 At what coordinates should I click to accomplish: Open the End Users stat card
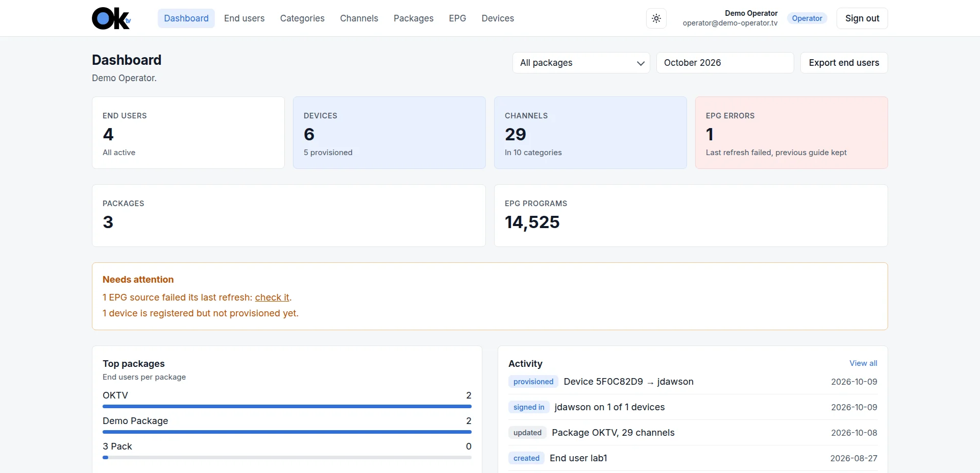(188, 133)
